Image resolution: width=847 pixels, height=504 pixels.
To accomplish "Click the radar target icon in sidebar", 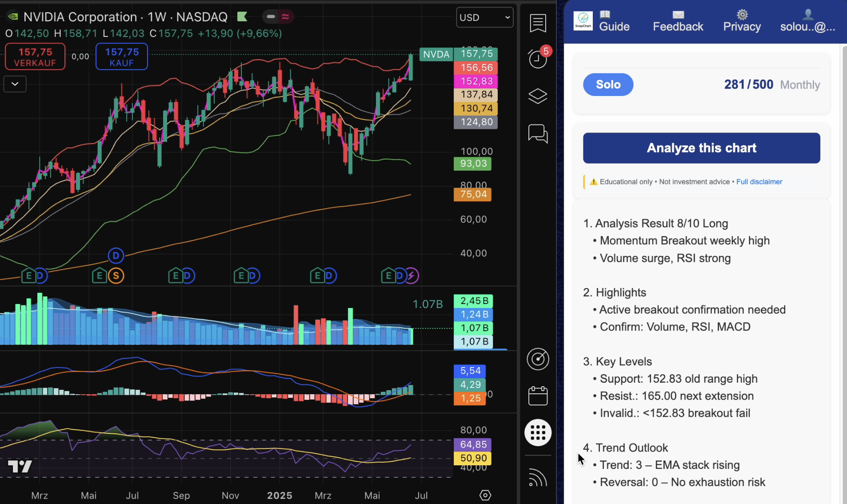I will pyautogui.click(x=538, y=359).
